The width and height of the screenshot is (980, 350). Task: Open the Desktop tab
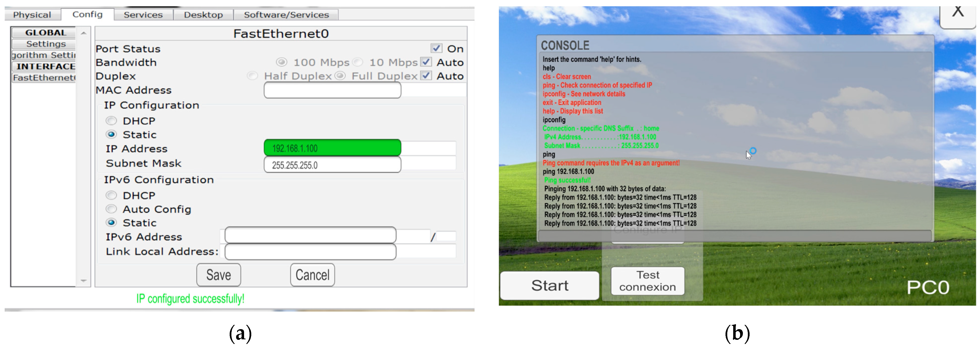click(x=203, y=15)
